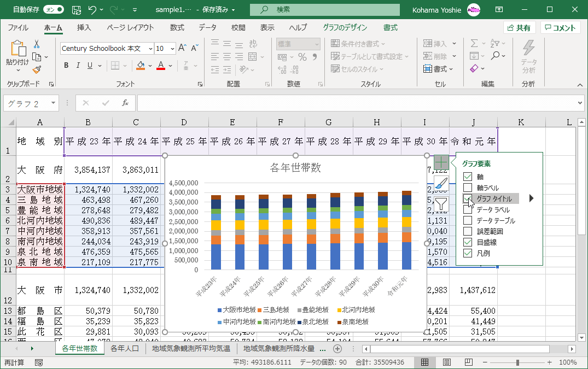Click the Chart Elements plus button
Screen dimensions: 588x369
(441, 163)
